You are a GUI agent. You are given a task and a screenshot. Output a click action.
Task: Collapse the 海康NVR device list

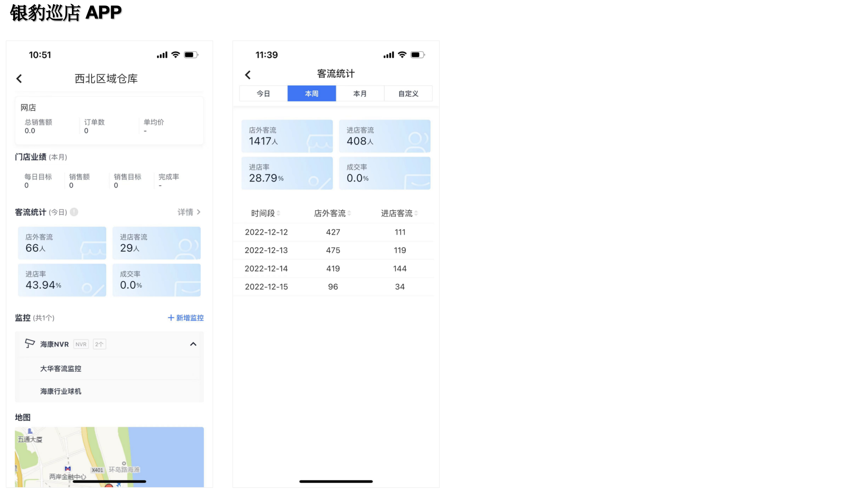tap(193, 344)
